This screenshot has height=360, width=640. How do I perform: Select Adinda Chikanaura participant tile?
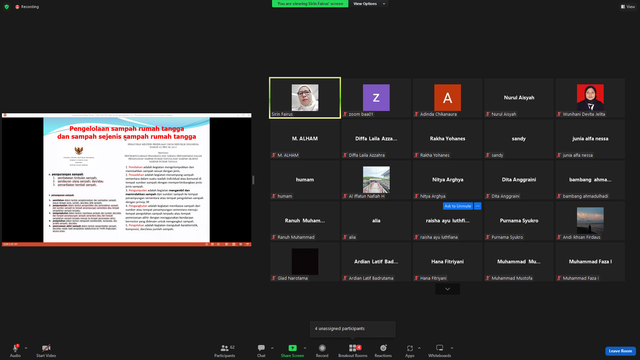(x=447, y=98)
